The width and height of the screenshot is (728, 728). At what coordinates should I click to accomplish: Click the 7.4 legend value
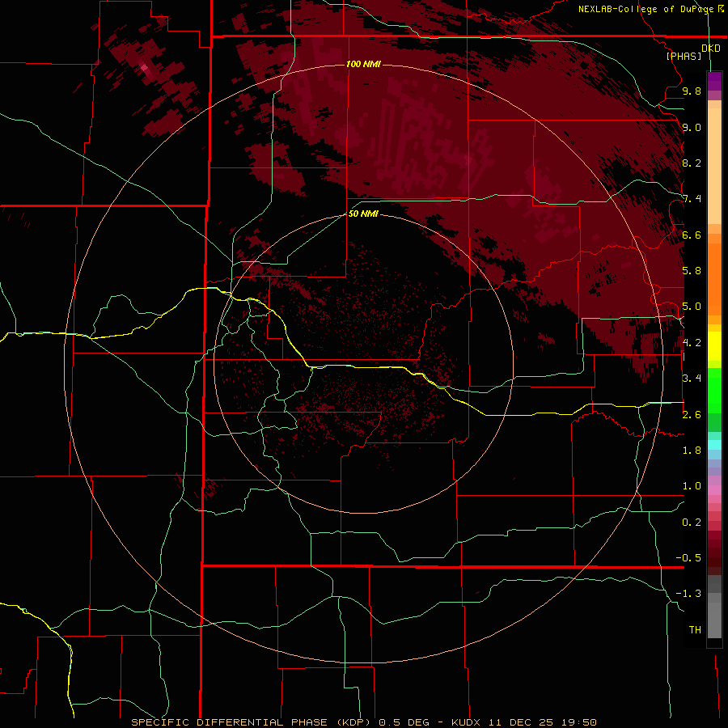click(x=692, y=199)
